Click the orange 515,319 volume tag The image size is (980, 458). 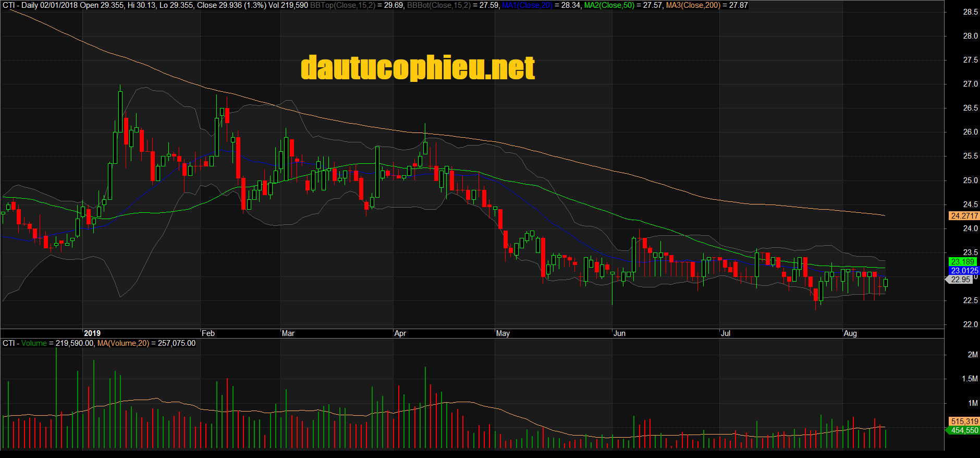[964, 421]
